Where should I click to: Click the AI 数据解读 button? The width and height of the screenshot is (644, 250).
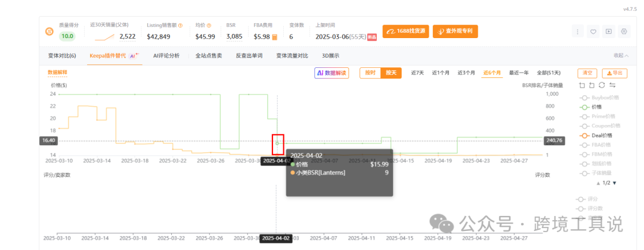pos(332,73)
